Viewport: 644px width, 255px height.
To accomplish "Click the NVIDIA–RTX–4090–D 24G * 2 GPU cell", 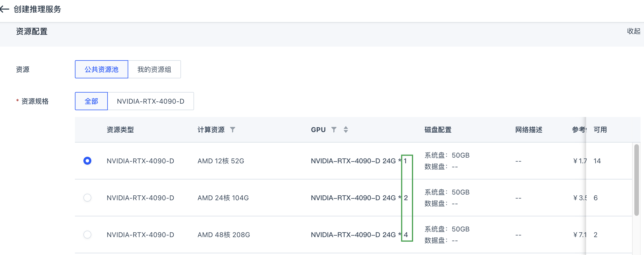I will pos(359,198).
